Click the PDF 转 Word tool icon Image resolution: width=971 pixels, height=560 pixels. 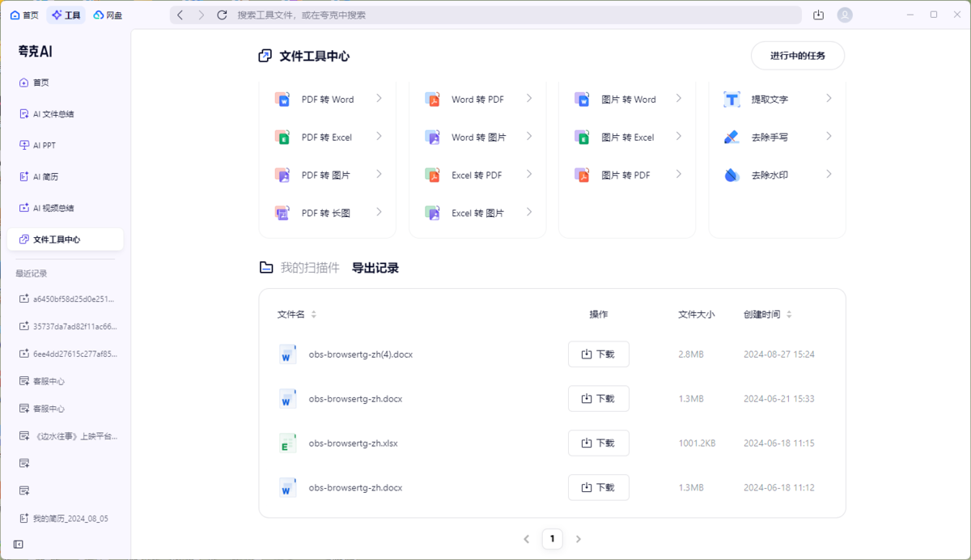pyautogui.click(x=282, y=100)
